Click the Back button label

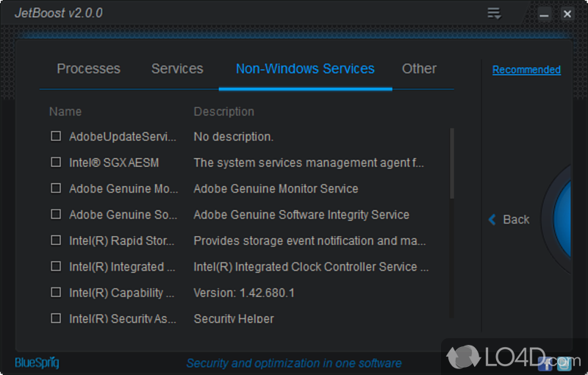click(x=516, y=219)
